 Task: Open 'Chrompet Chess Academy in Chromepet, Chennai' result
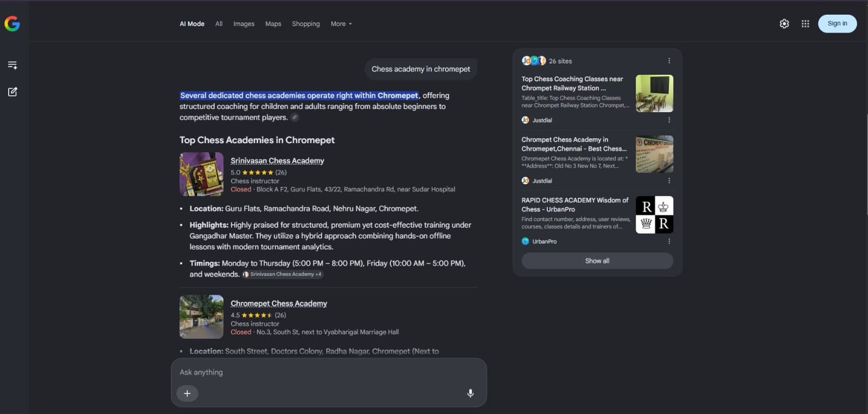tap(574, 144)
